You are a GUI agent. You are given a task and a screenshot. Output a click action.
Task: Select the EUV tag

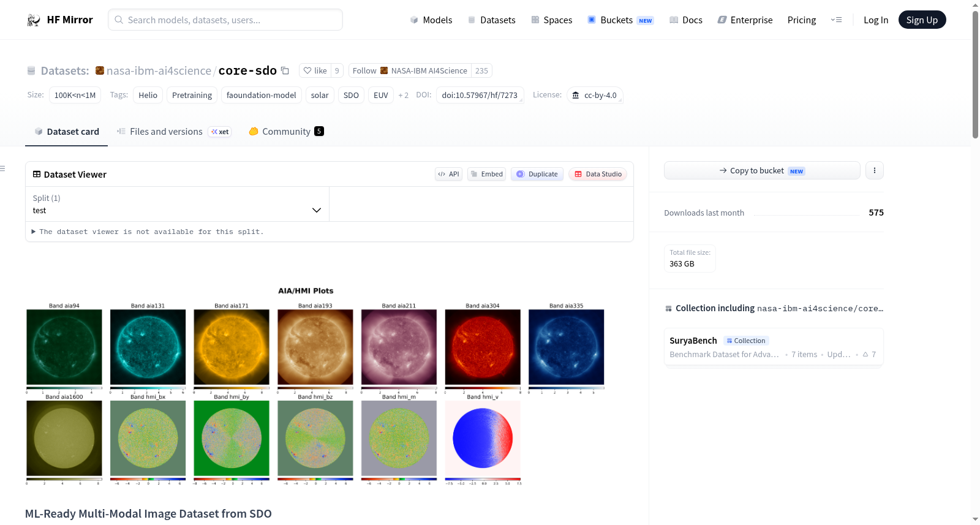[381, 95]
